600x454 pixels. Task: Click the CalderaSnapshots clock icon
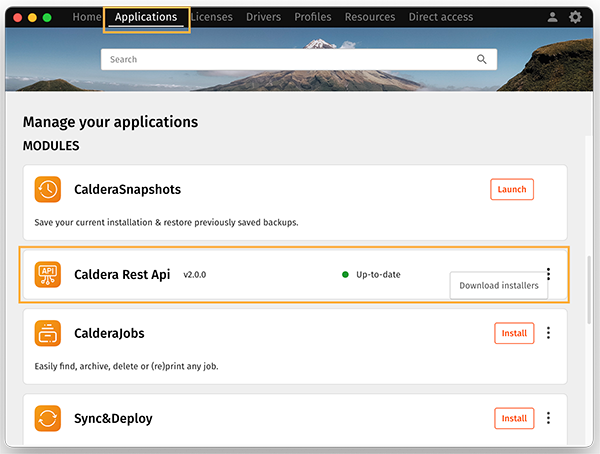(x=48, y=189)
